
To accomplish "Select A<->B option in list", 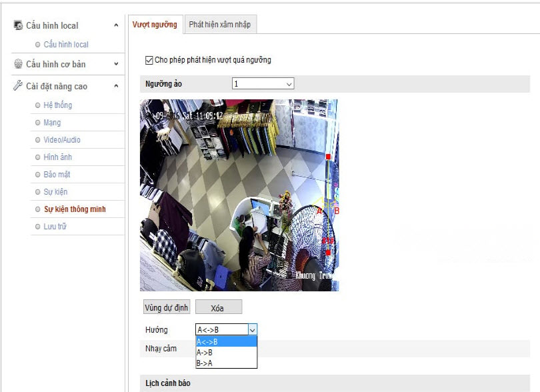I will 207,342.
